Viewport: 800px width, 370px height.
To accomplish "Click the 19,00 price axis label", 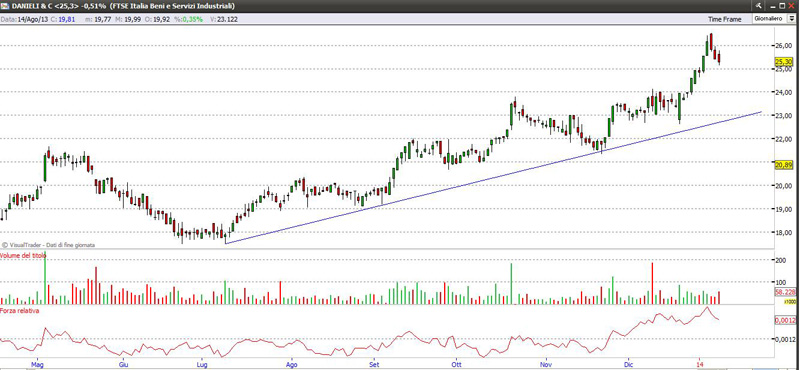I will pos(783,209).
